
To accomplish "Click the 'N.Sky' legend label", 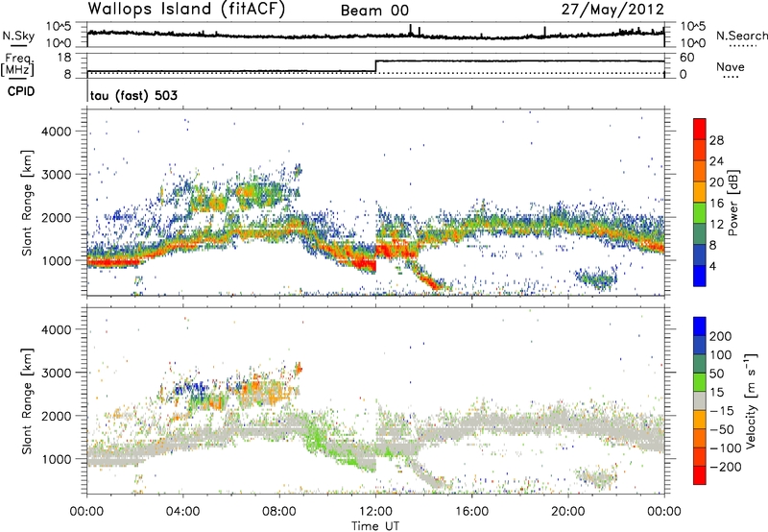I will point(18,36).
